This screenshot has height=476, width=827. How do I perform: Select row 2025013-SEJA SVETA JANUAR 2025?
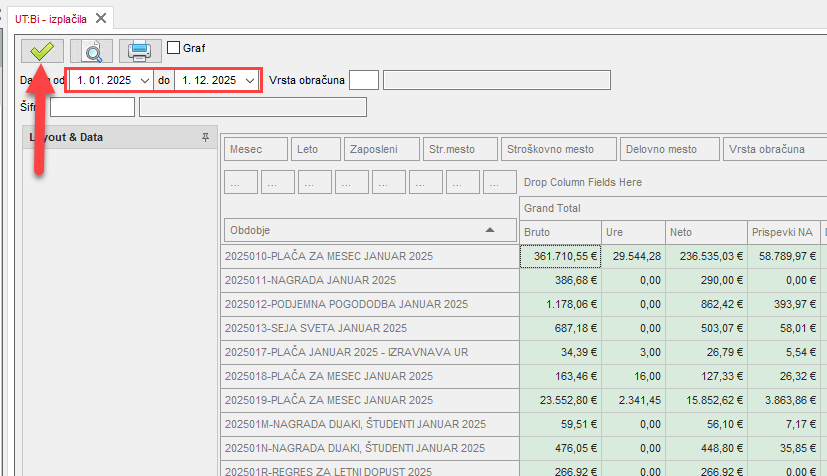point(370,328)
